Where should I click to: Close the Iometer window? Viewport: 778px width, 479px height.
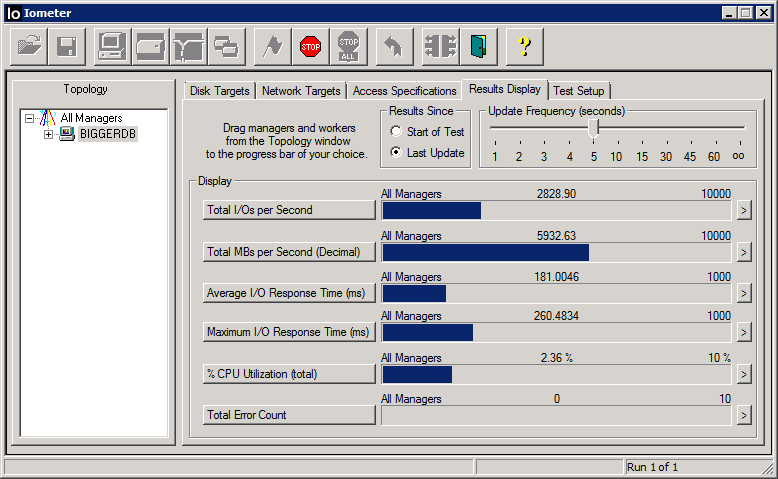click(764, 13)
